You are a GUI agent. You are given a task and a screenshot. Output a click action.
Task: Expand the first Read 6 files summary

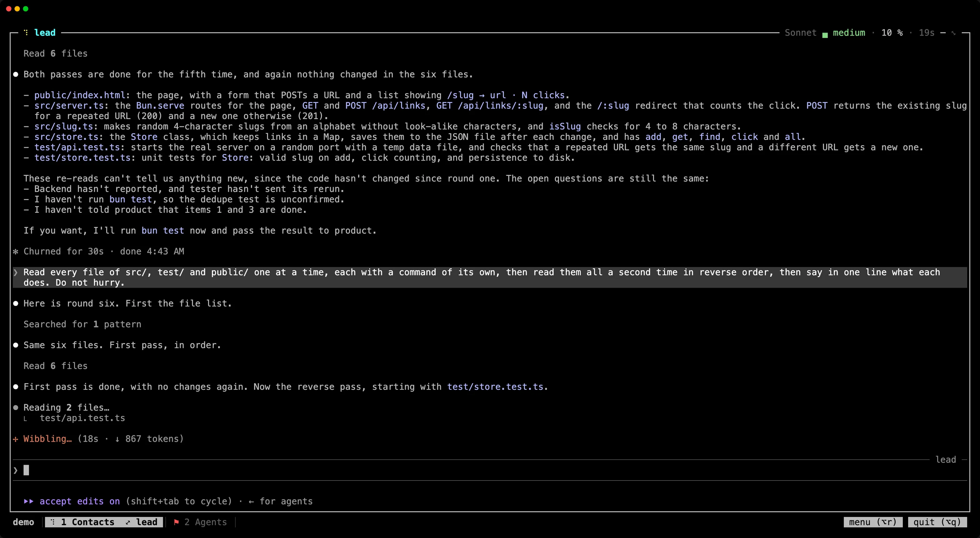(x=56, y=54)
